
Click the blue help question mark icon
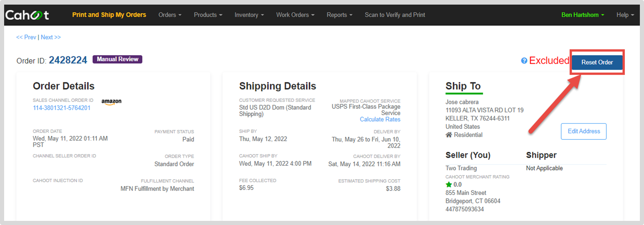[524, 60]
